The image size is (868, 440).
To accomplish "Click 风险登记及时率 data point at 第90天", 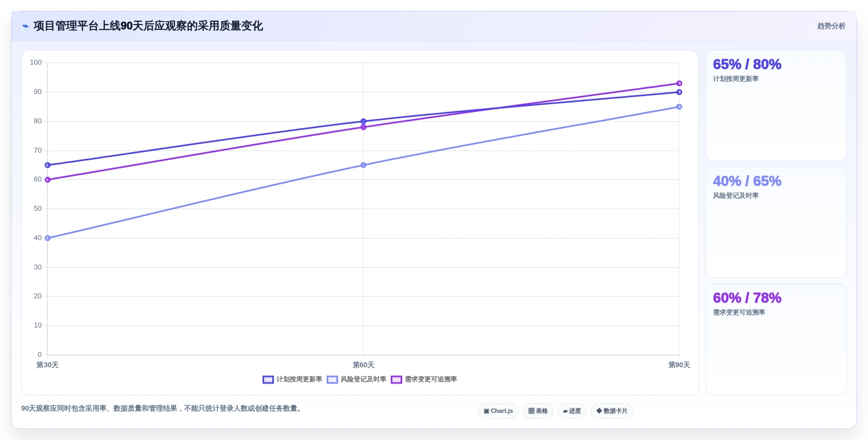I will tap(679, 107).
